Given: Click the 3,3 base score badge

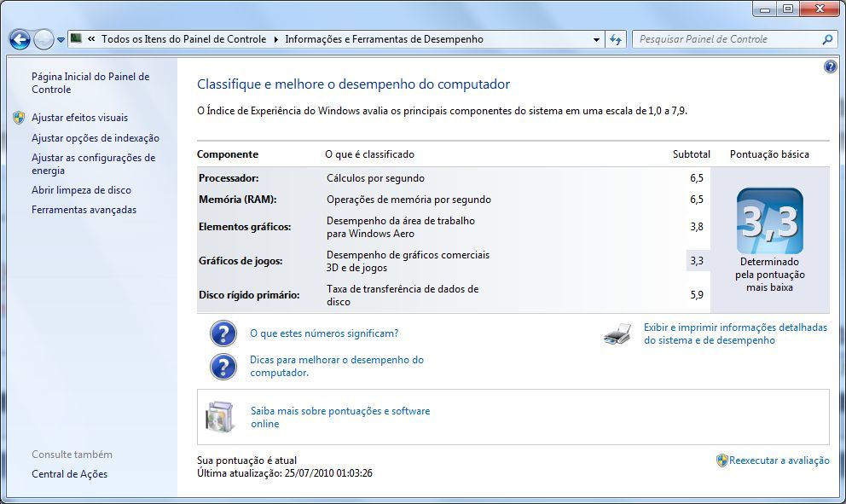Looking at the screenshot, I should [769, 221].
